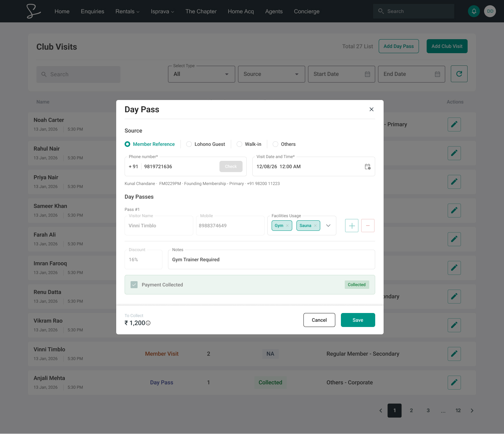The height and width of the screenshot is (434, 504).
Task: Expand the Rentals menu
Action: click(127, 11)
